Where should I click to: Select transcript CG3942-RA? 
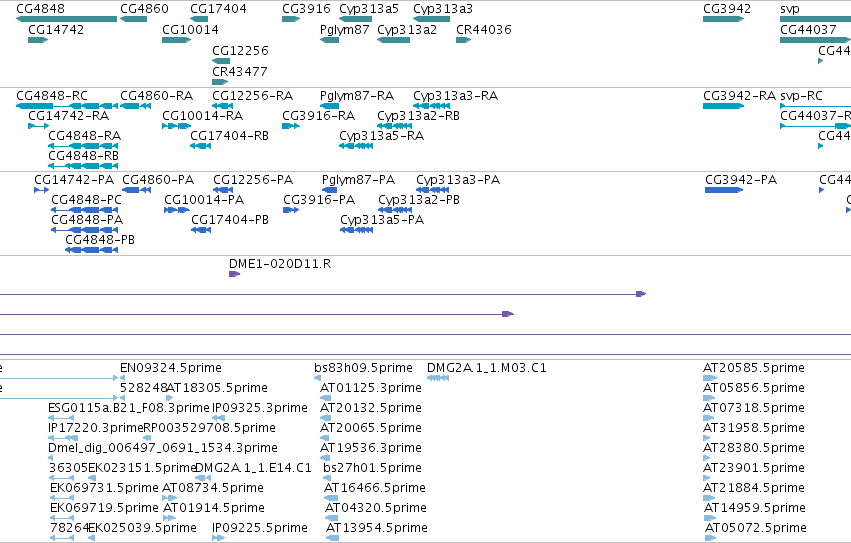[723, 106]
